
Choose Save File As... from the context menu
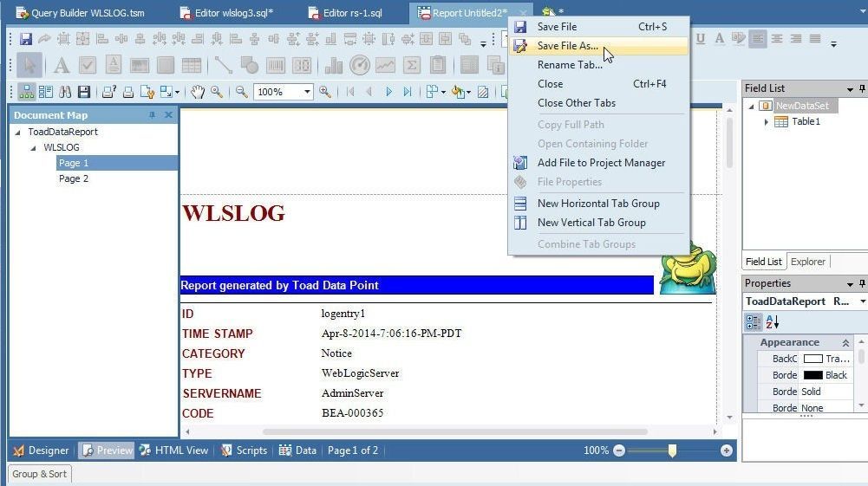(x=598, y=46)
